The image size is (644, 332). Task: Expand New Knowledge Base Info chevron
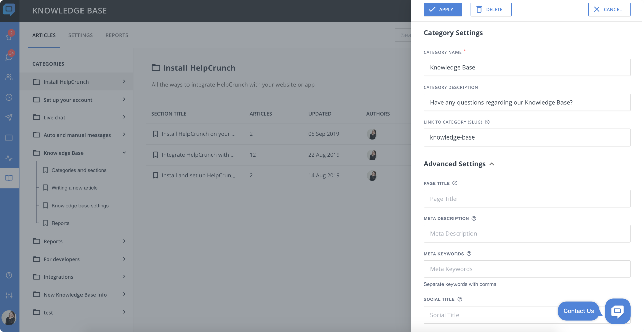pos(124,294)
